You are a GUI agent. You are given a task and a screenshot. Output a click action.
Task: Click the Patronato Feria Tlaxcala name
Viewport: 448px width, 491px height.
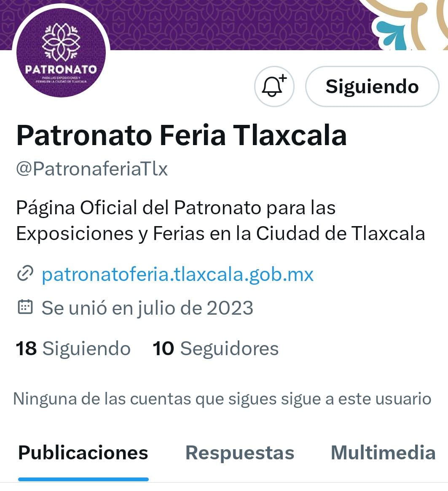pos(182,135)
